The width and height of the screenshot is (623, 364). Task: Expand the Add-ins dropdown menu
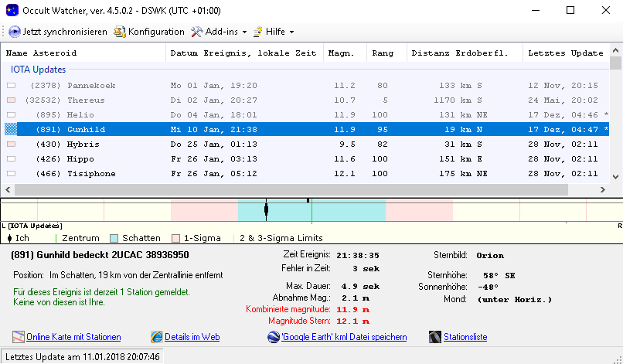219,32
